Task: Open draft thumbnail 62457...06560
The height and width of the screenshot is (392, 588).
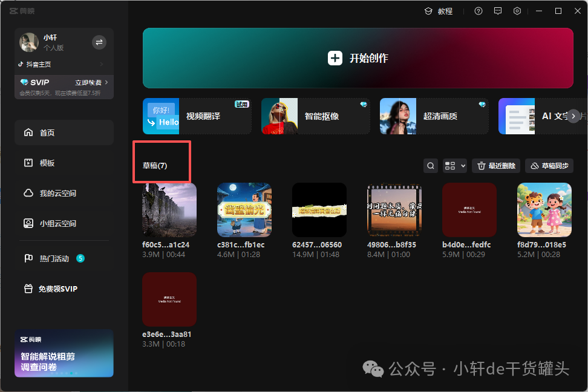Action: pos(319,210)
